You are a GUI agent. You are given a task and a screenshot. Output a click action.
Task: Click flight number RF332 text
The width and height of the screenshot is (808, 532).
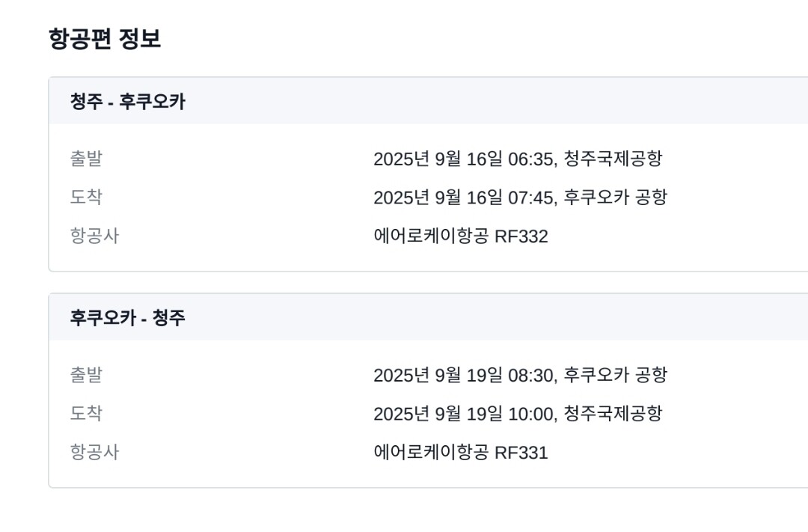521,236
